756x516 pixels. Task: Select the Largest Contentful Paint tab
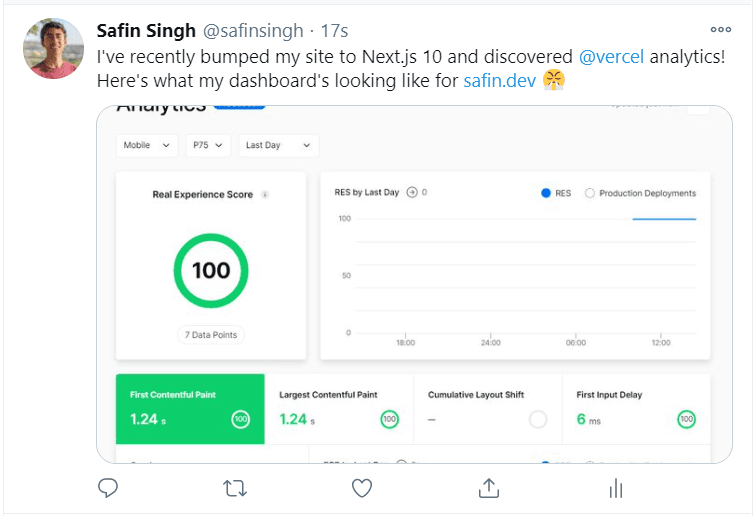tap(339, 409)
